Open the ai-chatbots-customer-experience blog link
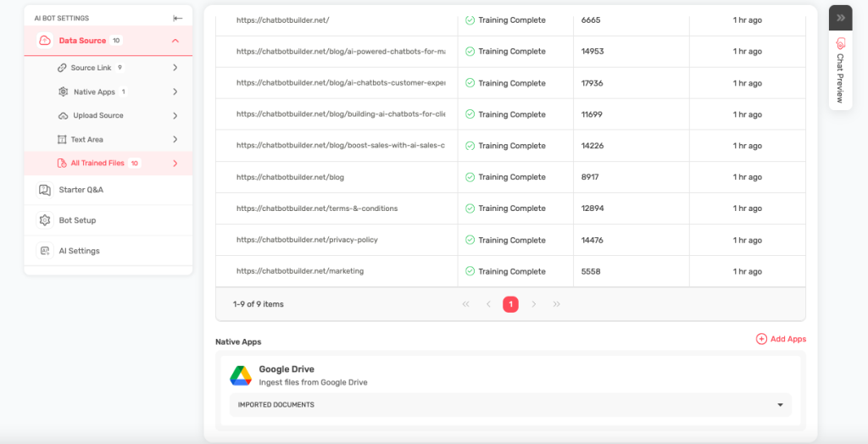The image size is (868, 444). (x=341, y=83)
